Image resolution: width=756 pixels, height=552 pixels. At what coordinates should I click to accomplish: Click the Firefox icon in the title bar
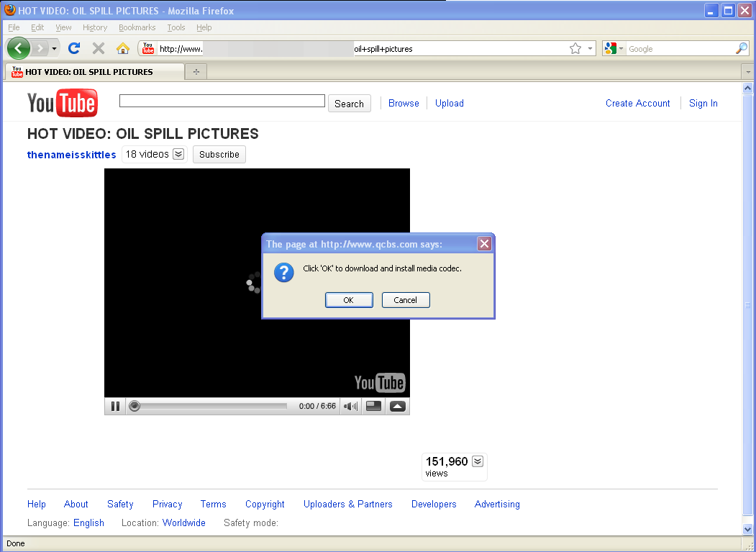(x=9, y=10)
